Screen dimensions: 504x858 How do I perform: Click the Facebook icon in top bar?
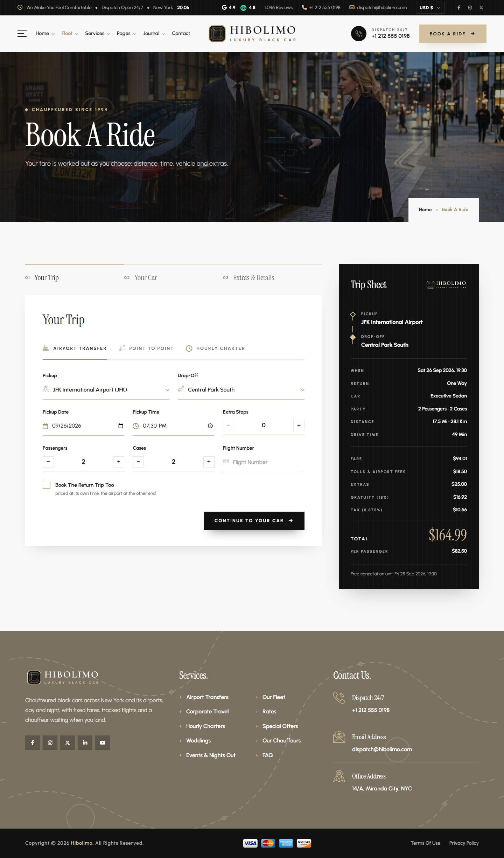tap(459, 7)
